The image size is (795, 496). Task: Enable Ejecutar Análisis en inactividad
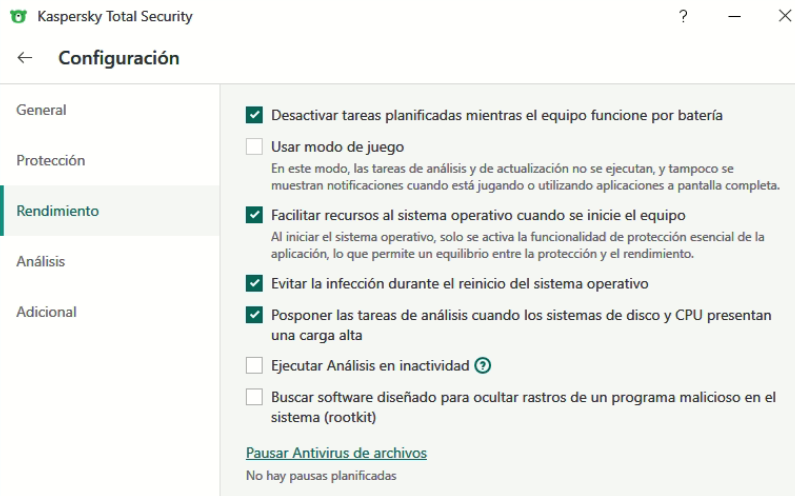pos(254,365)
